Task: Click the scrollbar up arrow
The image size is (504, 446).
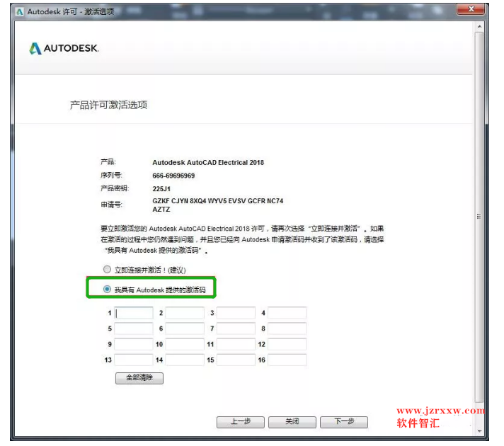Action: click(479, 27)
